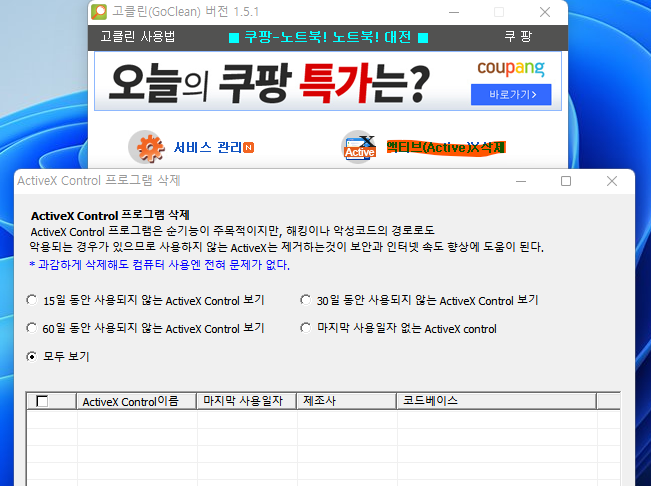Viewport: 651px width, 486px height.
Task: Click the 바로가기 button in Coupang ad
Action: 511,95
